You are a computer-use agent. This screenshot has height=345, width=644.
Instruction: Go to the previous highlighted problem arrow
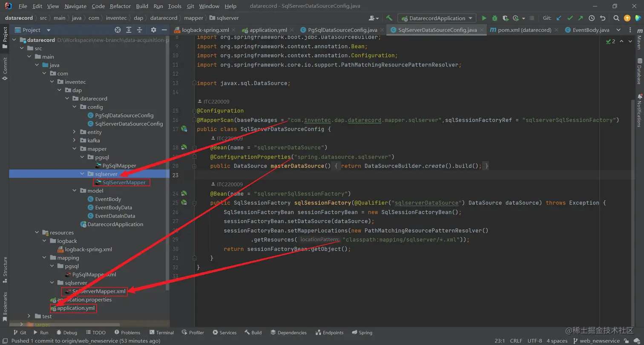tap(621, 41)
